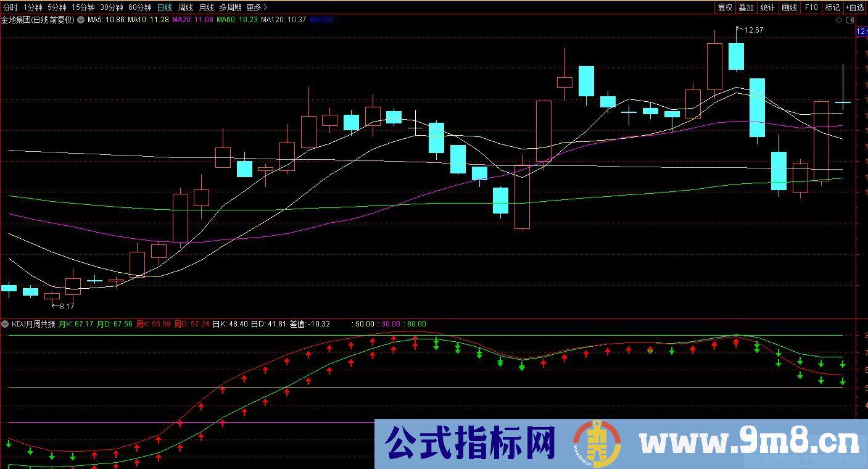Activate the 画线 drawing tools button
The width and height of the screenshot is (868, 469).
pyautogui.click(x=789, y=7)
